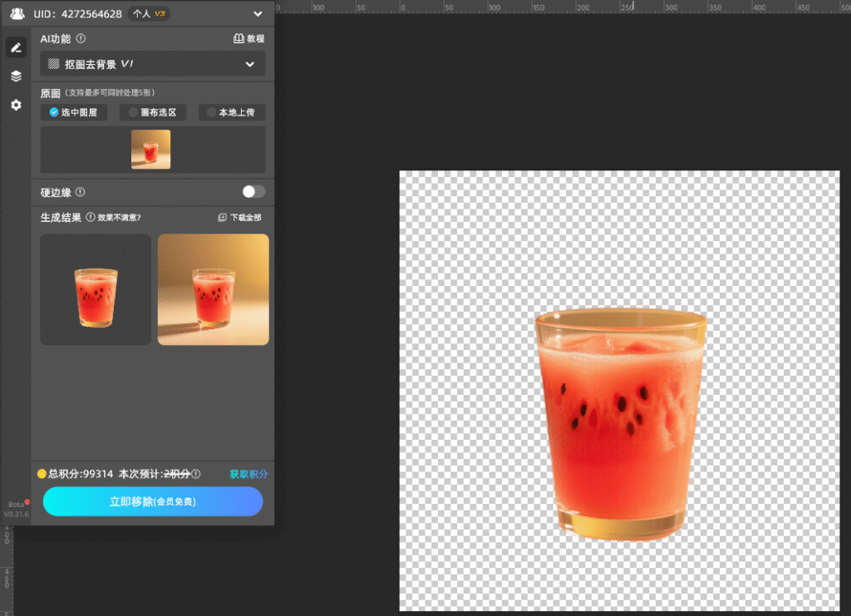The height and width of the screenshot is (616, 851).
Task: Open the layers stack icon in sidebar
Action: point(16,76)
